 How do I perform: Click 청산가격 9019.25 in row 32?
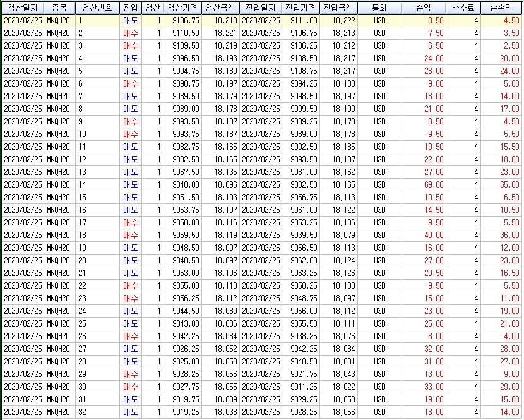tap(186, 412)
